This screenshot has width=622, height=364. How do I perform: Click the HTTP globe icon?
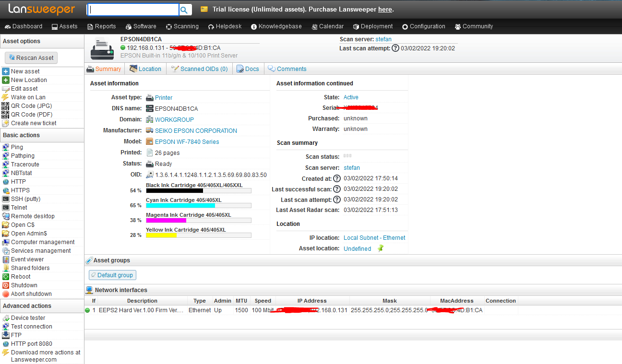(x=6, y=182)
